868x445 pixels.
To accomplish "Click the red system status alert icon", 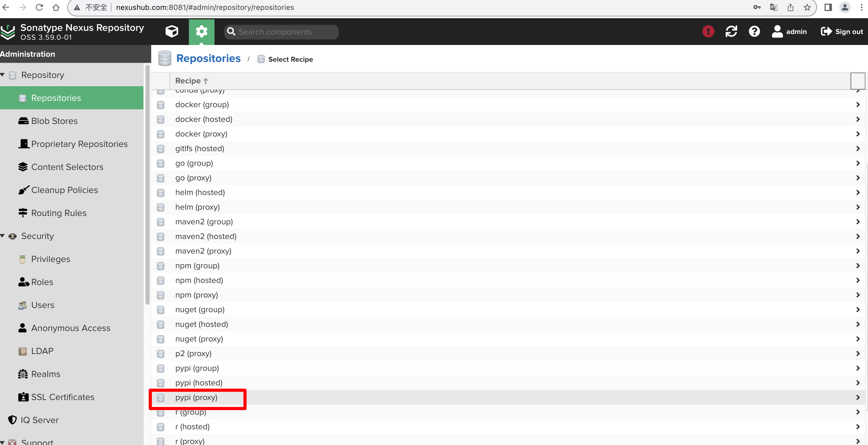I will click(x=708, y=31).
